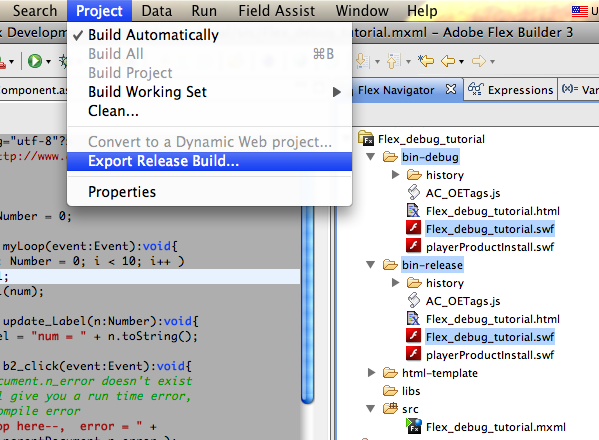Open Project Properties menu item
This screenshot has height=440, width=599.
tap(209, 192)
